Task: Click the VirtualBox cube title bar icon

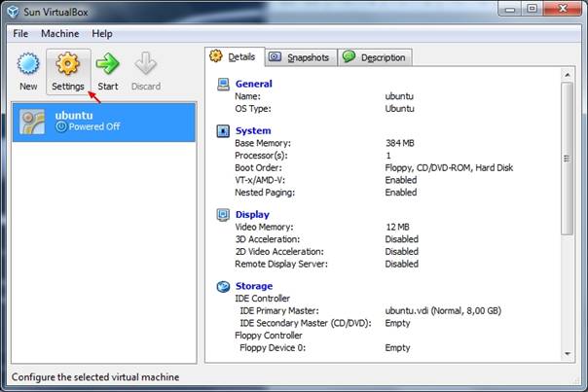Action: coord(13,12)
